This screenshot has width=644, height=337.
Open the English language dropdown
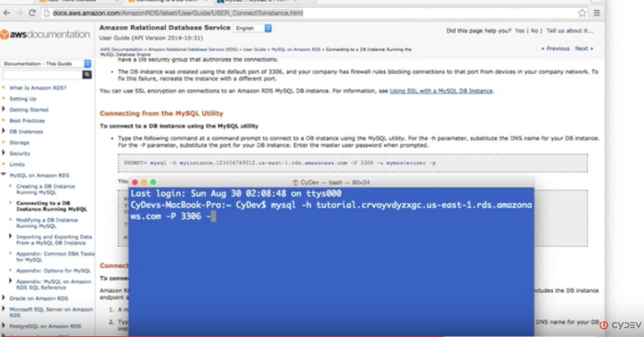tap(253, 28)
